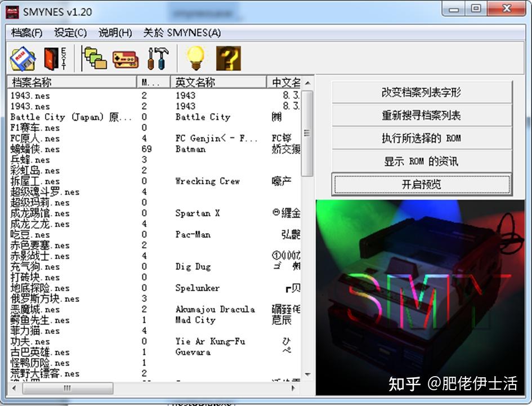
Task: Click the horizontal scrollbar left arrow
Action: coord(14,388)
